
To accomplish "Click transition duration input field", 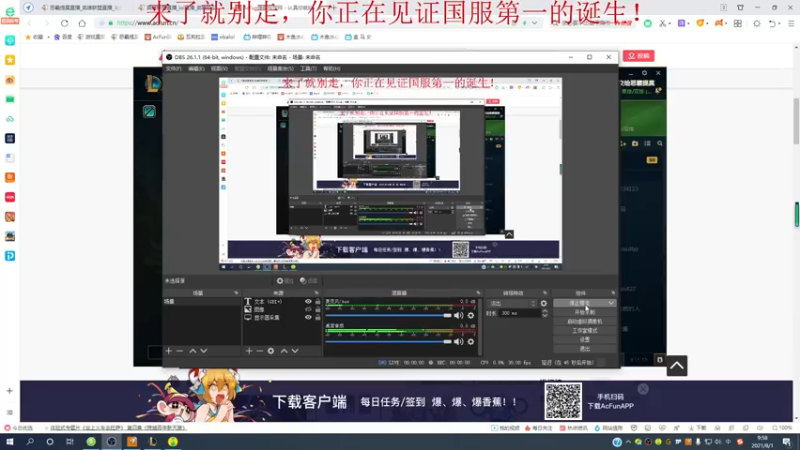I will pyautogui.click(x=518, y=313).
